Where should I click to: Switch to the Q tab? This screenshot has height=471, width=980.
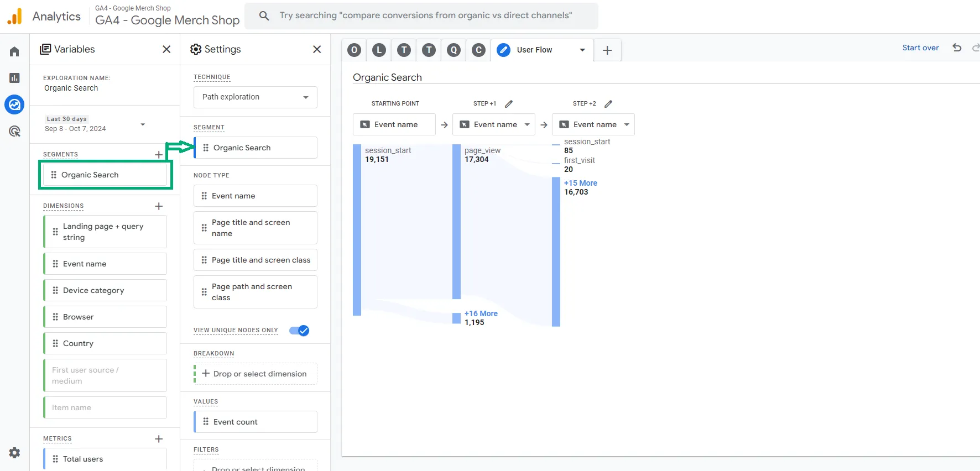point(454,50)
